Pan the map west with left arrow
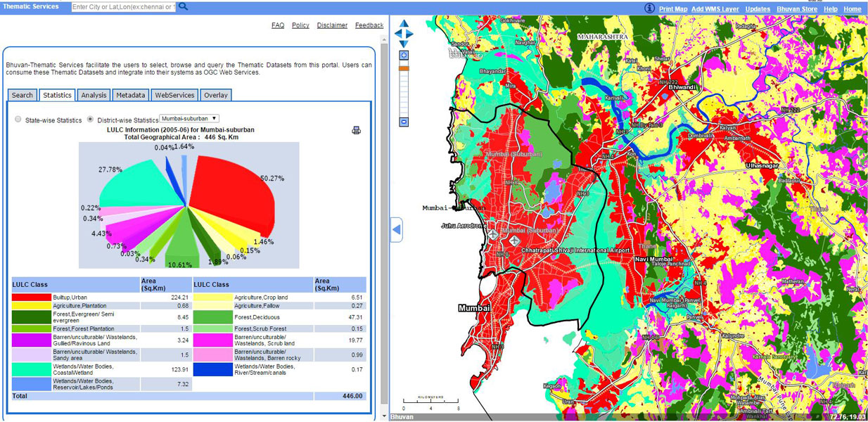This screenshot has height=422, width=868. [x=397, y=33]
